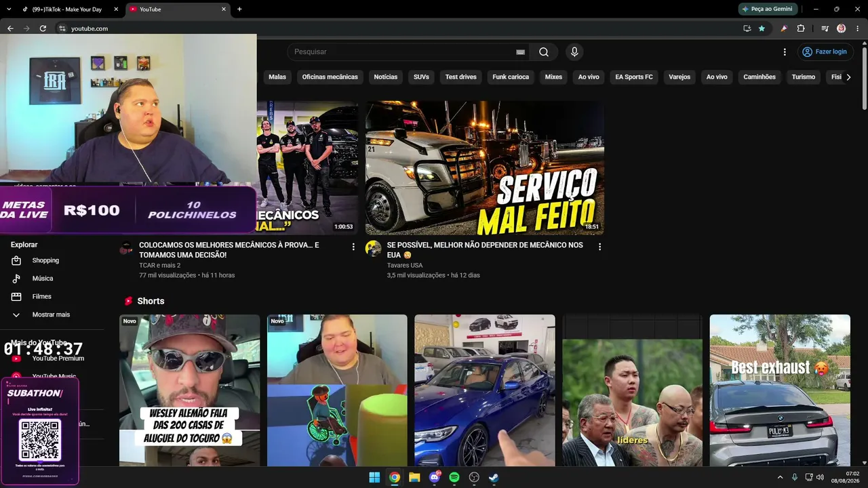
Task: Open OBS Studio from the taskbar
Action: click(474, 477)
